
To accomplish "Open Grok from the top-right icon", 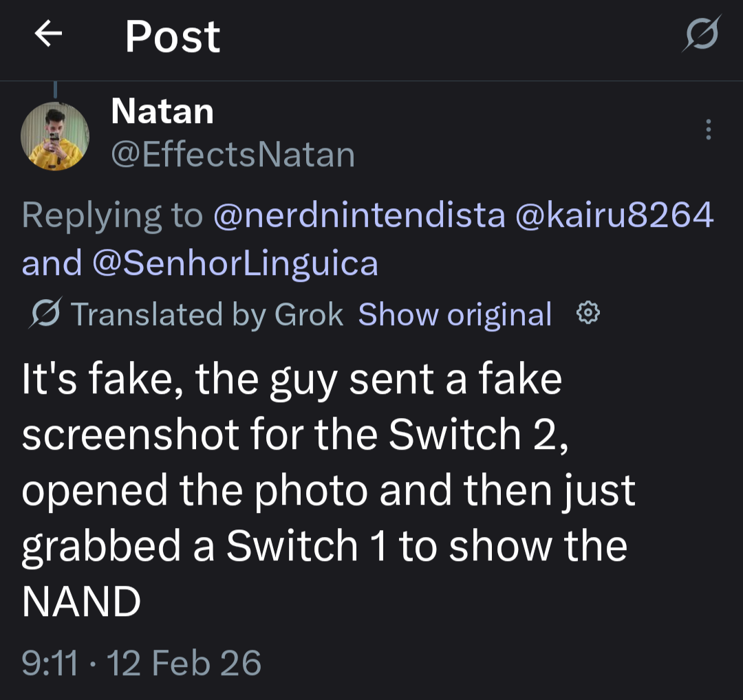I will [701, 34].
